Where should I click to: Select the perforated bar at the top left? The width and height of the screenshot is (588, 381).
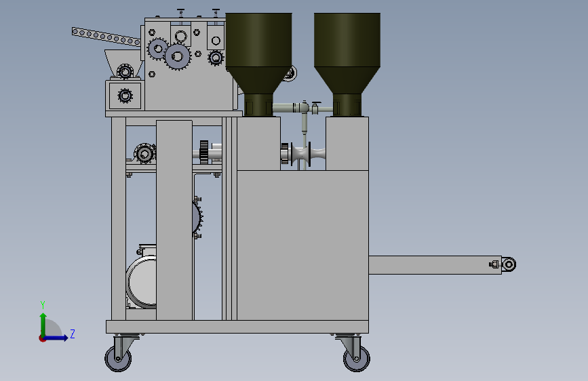[x=106, y=37]
